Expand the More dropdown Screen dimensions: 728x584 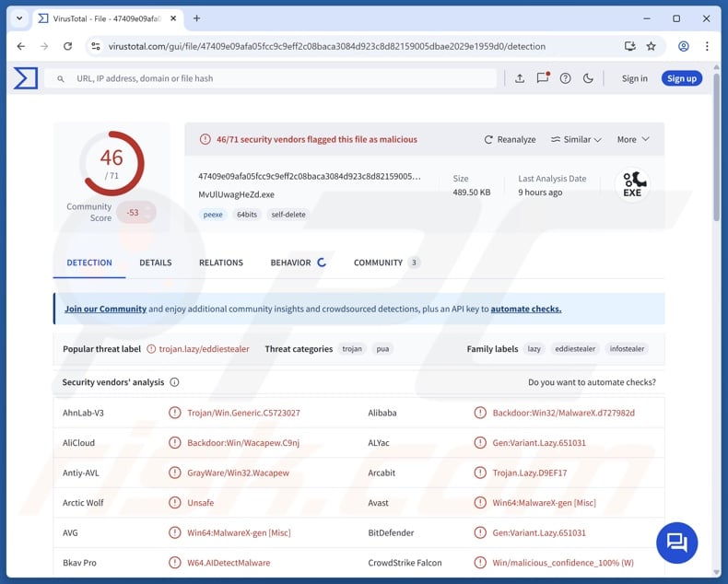coord(633,139)
